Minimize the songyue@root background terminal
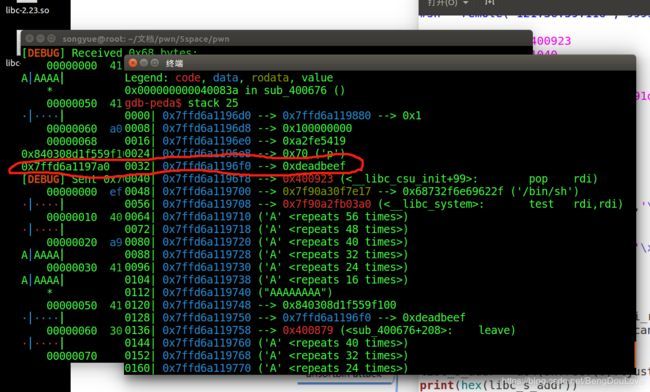 40,39
